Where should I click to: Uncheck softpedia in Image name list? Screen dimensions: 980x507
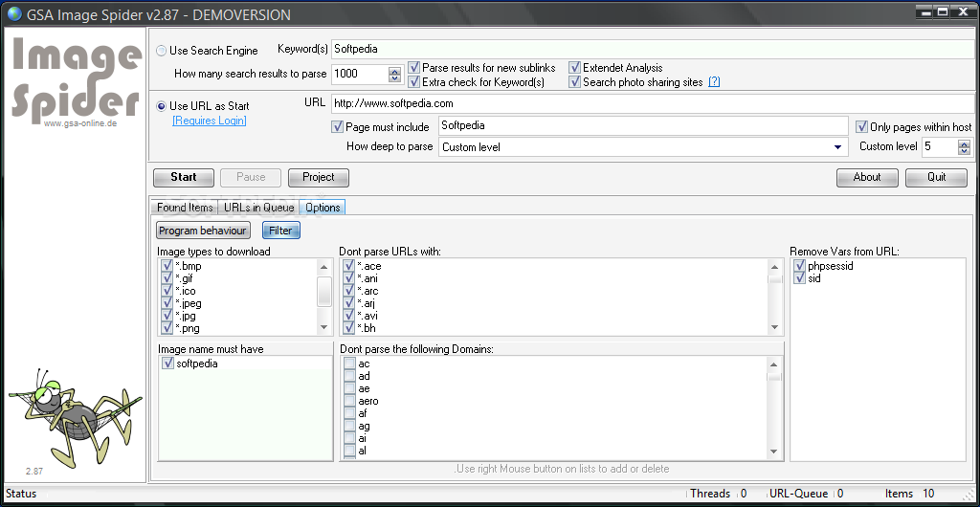pyautogui.click(x=167, y=364)
